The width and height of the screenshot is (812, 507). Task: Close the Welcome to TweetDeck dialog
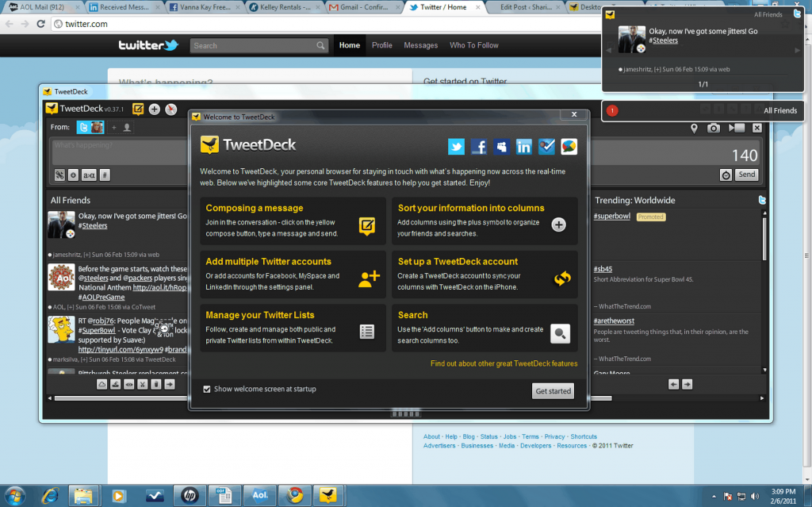[574, 114]
